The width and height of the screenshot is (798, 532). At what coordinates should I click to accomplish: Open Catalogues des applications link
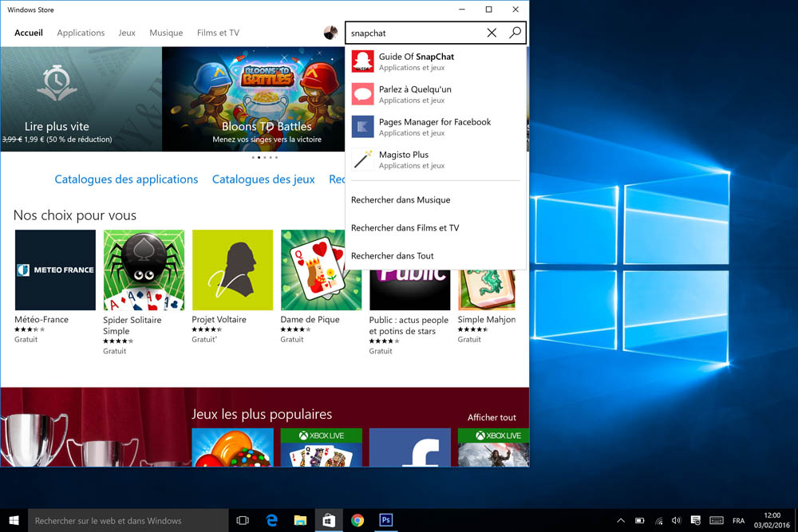coord(126,179)
